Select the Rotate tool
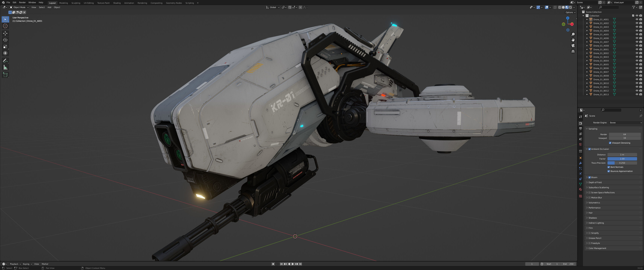This screenshot has width=644, height=270. click(5, 40)
